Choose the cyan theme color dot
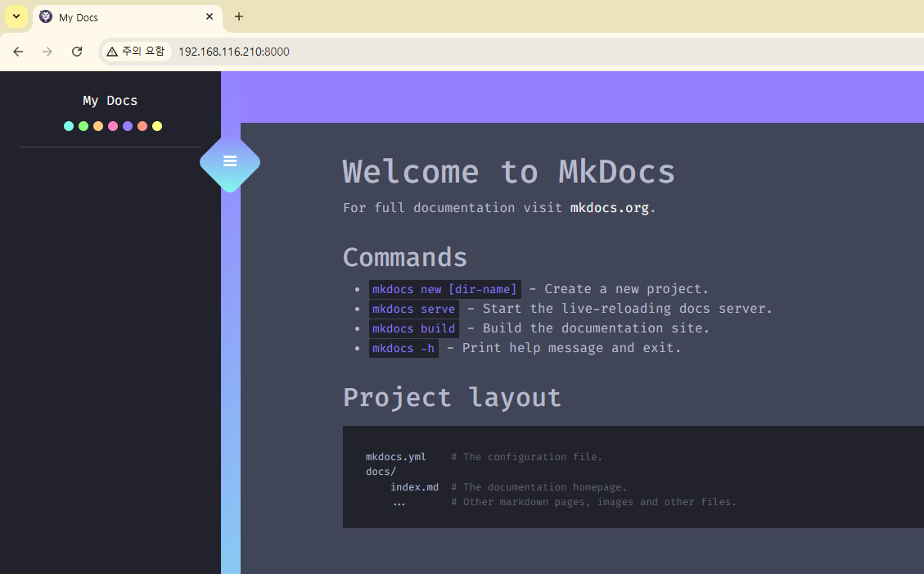 click(x=69, y=126)
